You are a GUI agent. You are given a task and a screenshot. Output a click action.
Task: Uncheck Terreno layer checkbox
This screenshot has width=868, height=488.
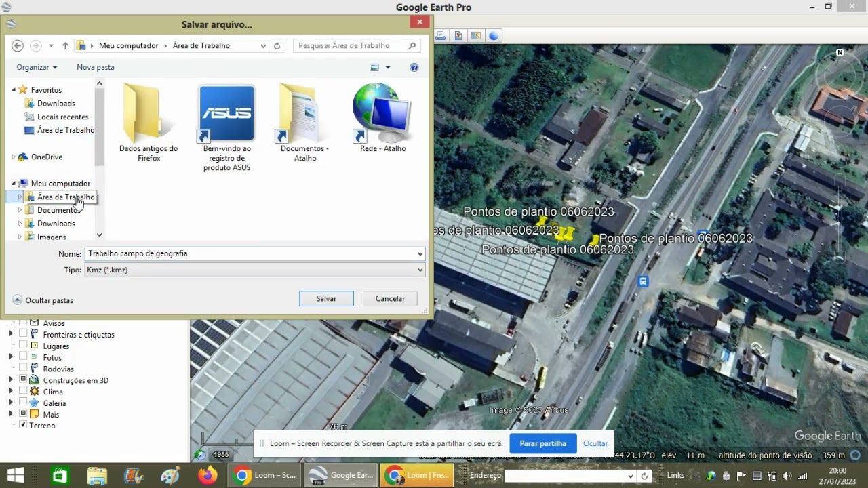23,425
